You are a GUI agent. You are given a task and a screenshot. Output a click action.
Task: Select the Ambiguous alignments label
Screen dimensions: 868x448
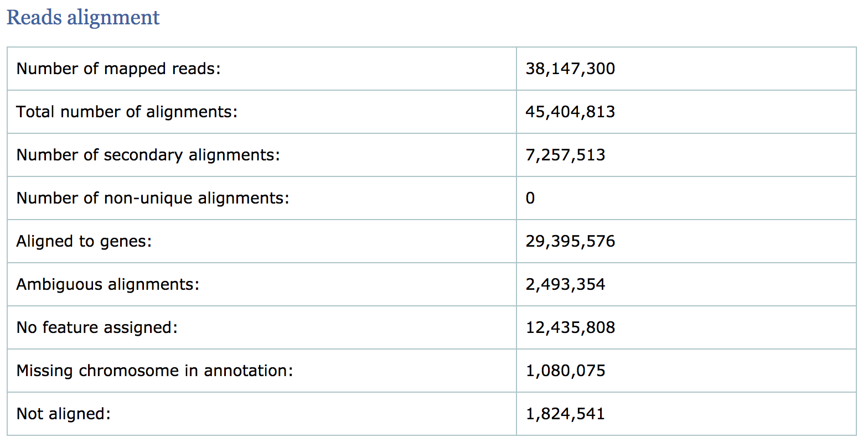(x=108, y=284)
